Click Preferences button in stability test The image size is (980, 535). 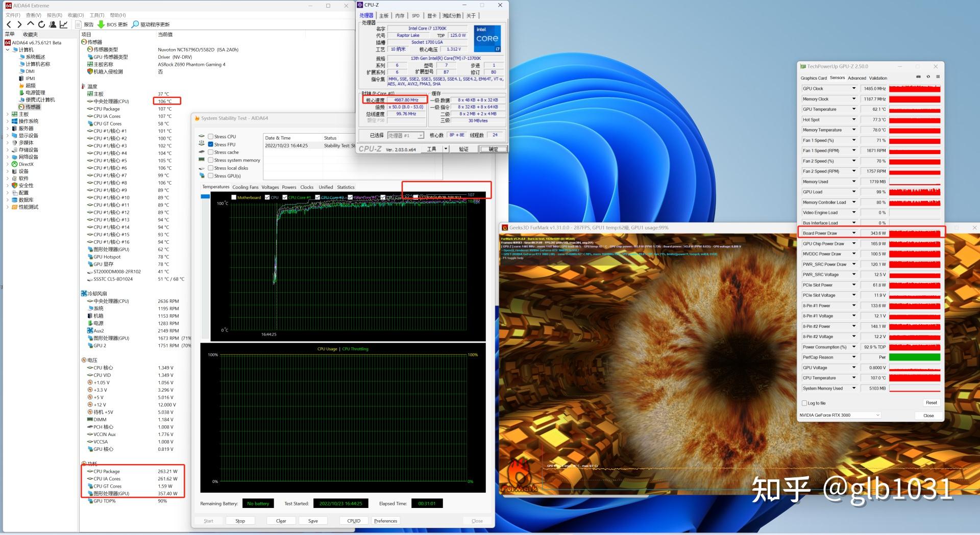click(385, 521)
